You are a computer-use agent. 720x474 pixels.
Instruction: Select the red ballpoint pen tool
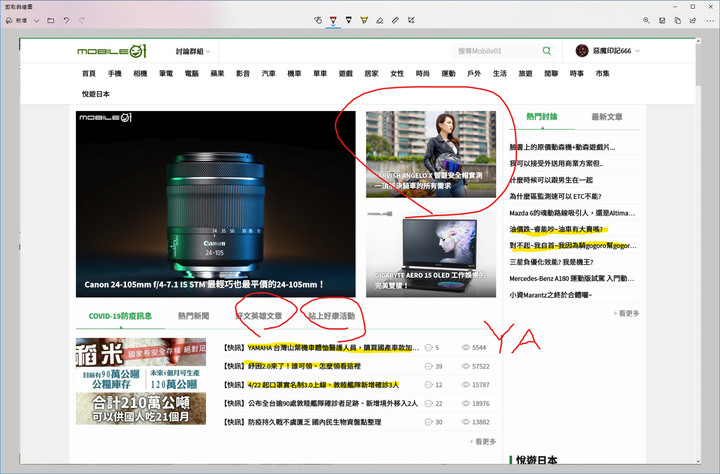(x=333, y=20)
